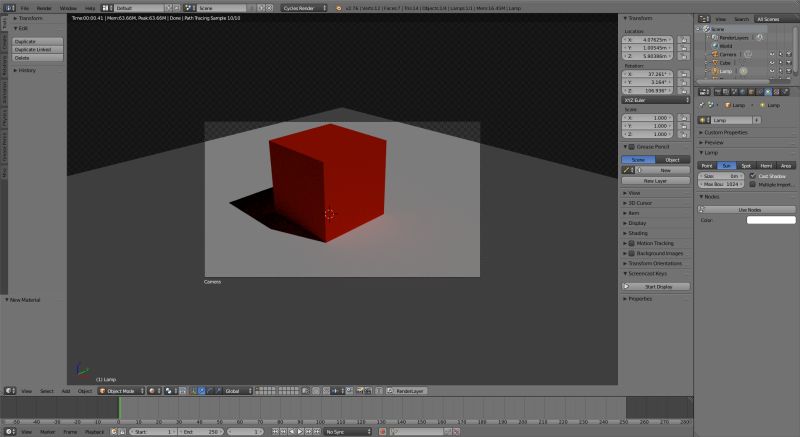Select the Scene grease pencil source
800x437 pixels.
638,160
